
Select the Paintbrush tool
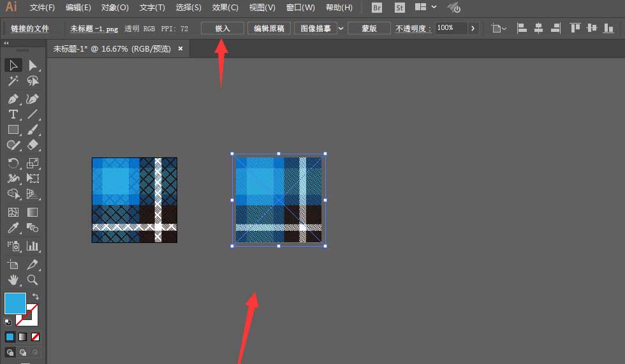click(x=33, y=130)
